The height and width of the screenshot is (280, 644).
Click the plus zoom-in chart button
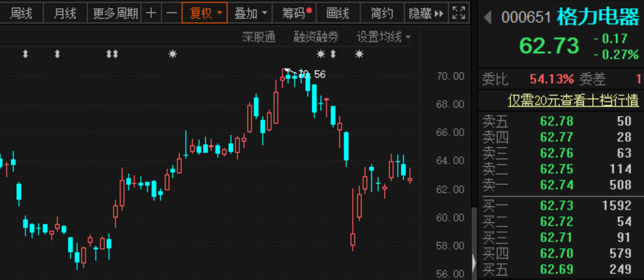pos(151,13)
